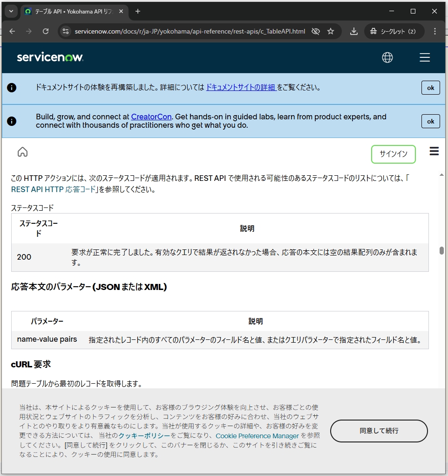This screenshot has width=448, height=476.
Task: Open the tab search dropdown arrow
Action: click(11, 11)
